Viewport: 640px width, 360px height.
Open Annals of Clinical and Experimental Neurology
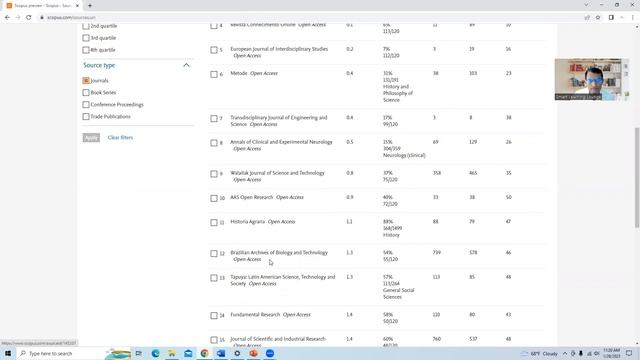tap(281, 142)
